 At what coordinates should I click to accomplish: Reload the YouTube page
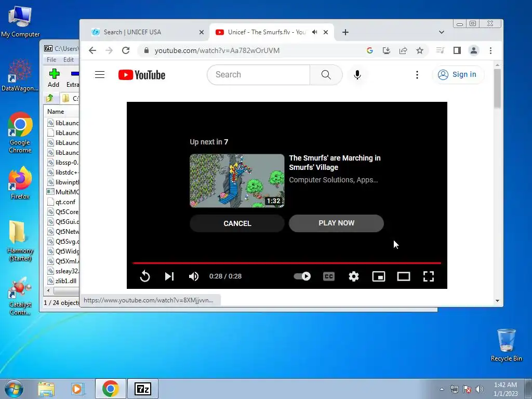(126, 50)
